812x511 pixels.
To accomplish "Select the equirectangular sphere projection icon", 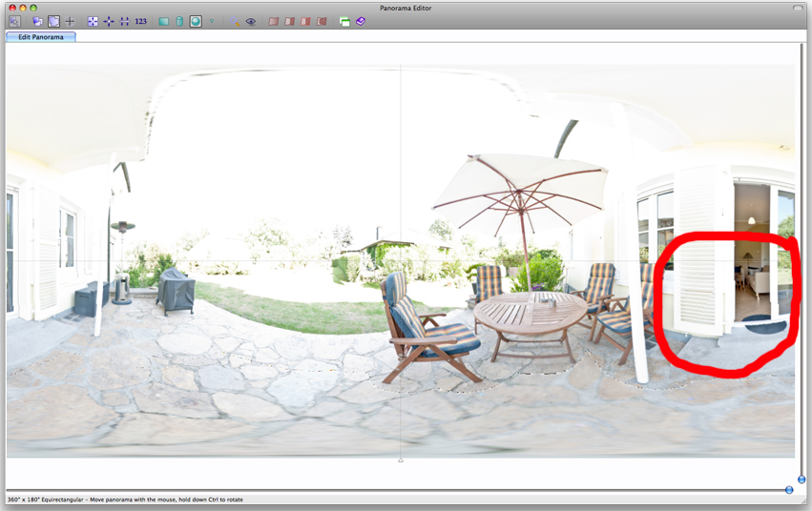I will (x=196, y=21).
